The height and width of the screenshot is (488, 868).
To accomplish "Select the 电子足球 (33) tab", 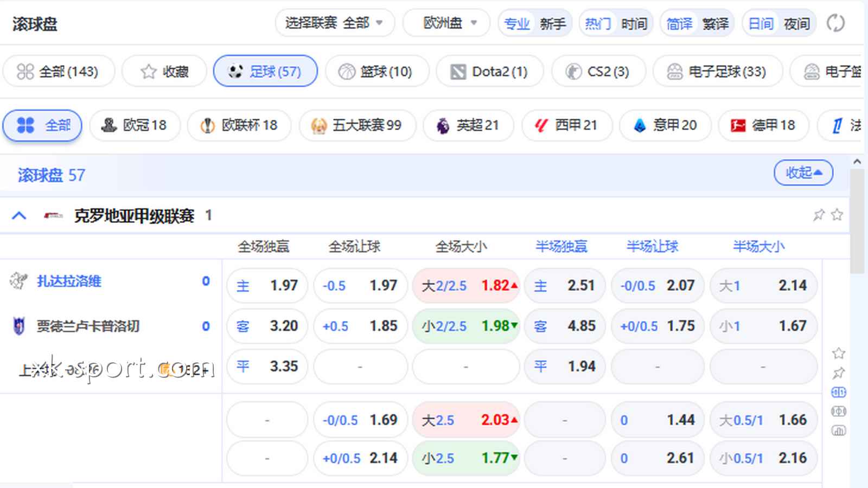I will (718, 71).
